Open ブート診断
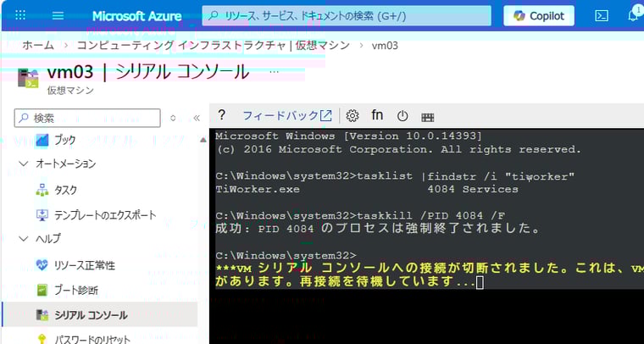Viewport: 644px width, 344px height. point(76,291)
